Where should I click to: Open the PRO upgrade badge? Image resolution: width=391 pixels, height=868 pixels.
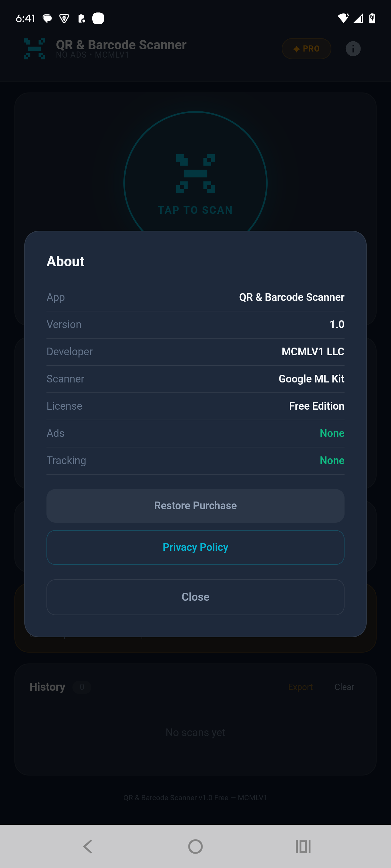(x=306, y=49)
